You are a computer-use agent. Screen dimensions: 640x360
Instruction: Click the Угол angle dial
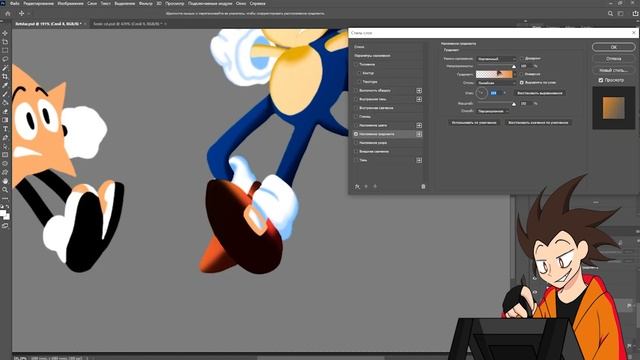click(482, 93)
